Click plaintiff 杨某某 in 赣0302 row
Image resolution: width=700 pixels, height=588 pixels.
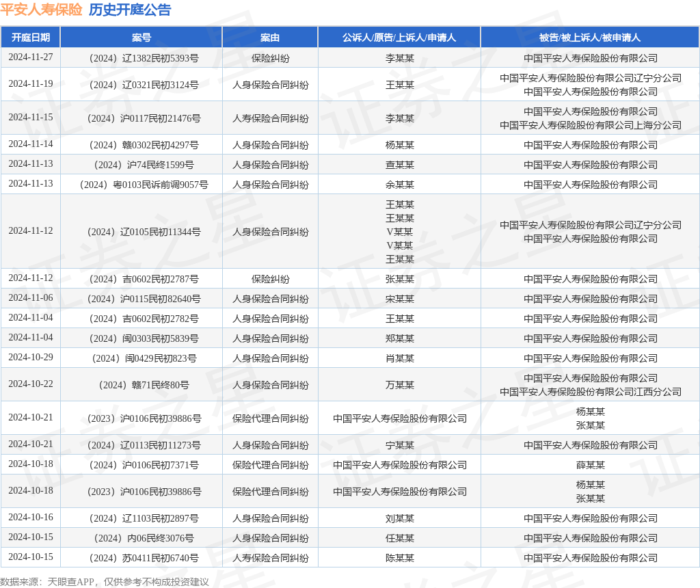click(399, 145)
